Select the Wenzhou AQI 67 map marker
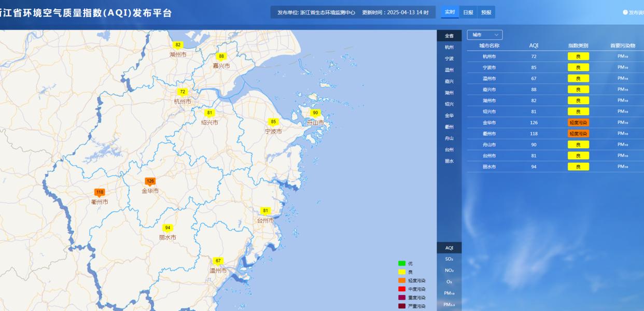644x311 pixels. (x=218, y=261)
